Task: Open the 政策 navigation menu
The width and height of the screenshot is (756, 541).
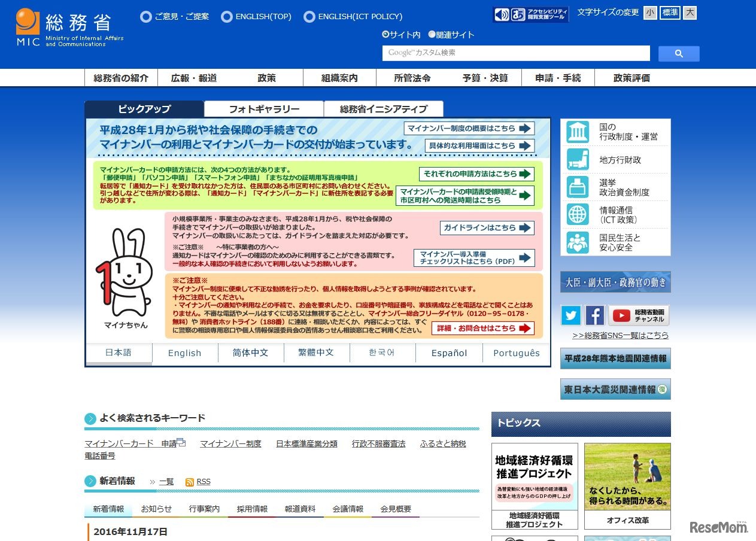Action: [x=266, y=77]
